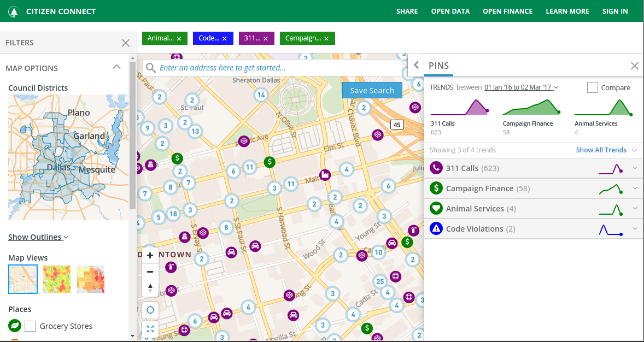The image size is (644, 342).
Task: Toggle fullscreen map expand icon
Action: 150,329
